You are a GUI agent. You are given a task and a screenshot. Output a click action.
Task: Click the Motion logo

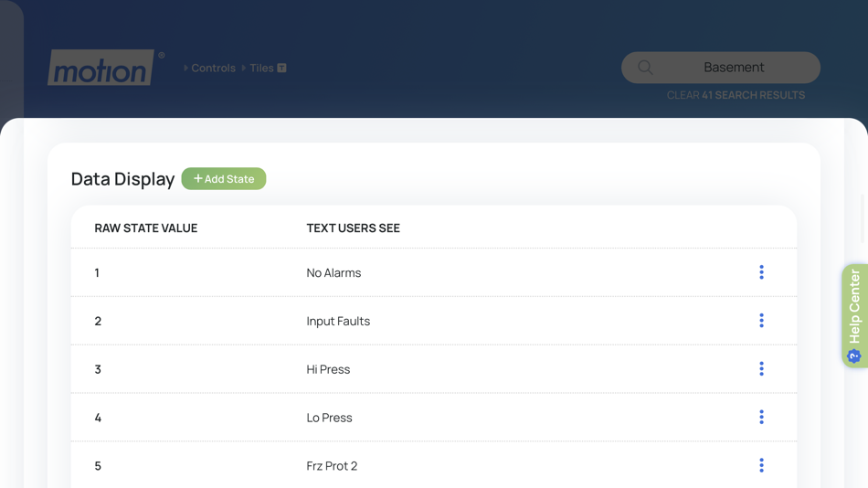click(101, 68)
